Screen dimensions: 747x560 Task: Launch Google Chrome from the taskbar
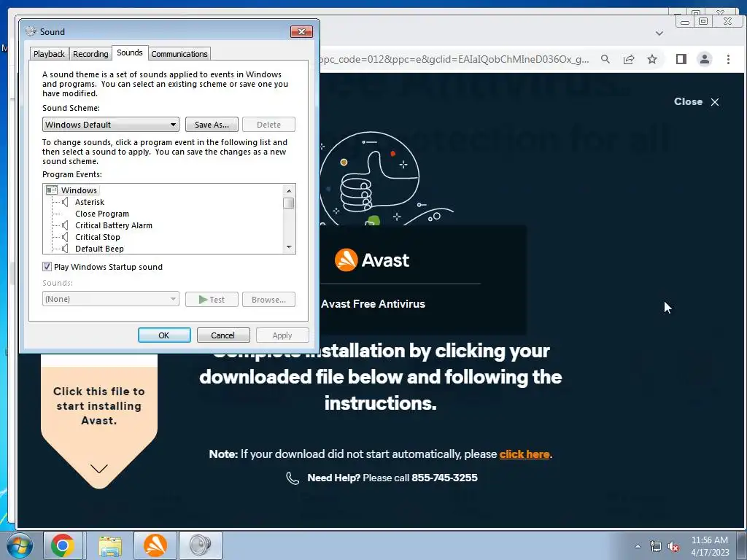[x=63, y=545]
